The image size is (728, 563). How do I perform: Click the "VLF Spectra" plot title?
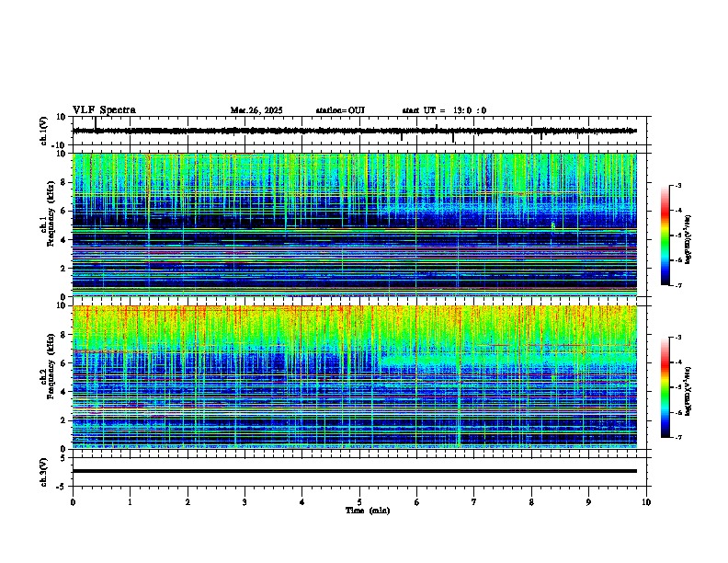(104, 110)
